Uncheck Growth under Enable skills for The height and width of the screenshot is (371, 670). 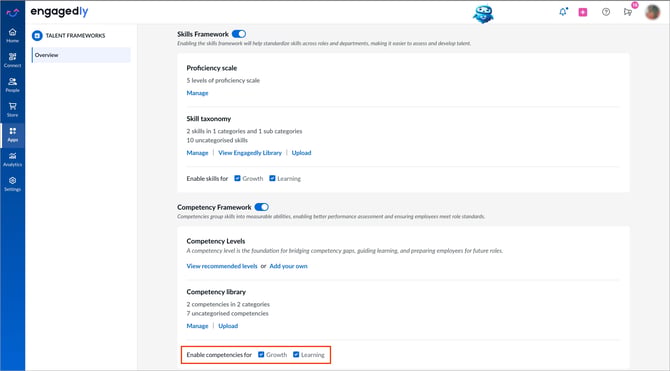tap(237, 178)
